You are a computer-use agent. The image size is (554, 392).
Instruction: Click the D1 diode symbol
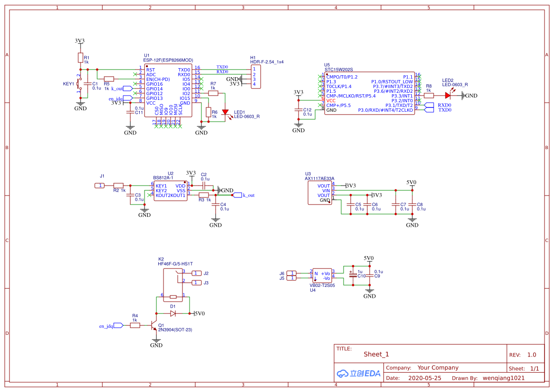pyautogui.click(x=173, y=313)
